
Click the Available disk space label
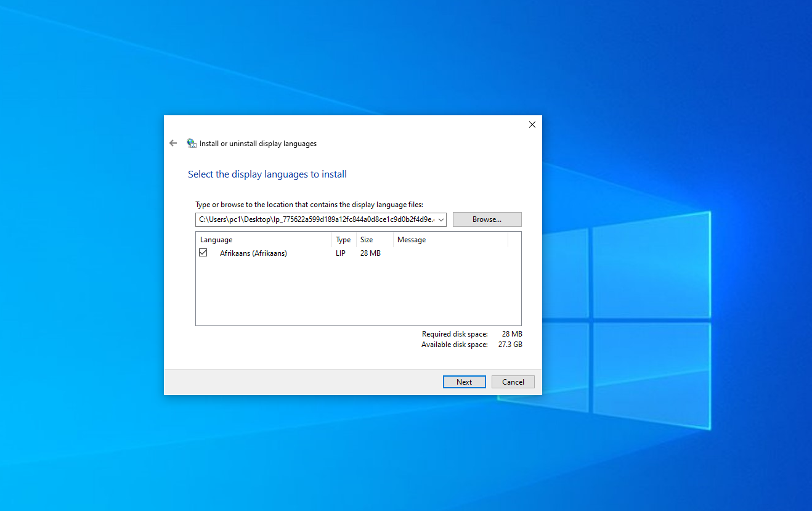tap(455, 345)
